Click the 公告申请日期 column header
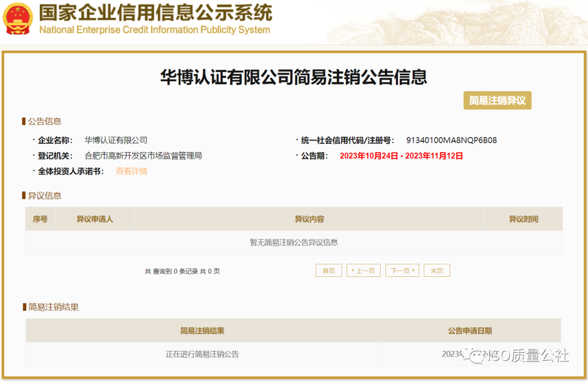 click(x=470, y=331)
